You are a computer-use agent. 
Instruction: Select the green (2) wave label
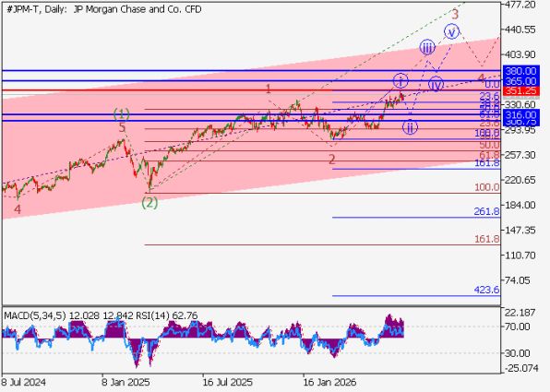point(149,203)
